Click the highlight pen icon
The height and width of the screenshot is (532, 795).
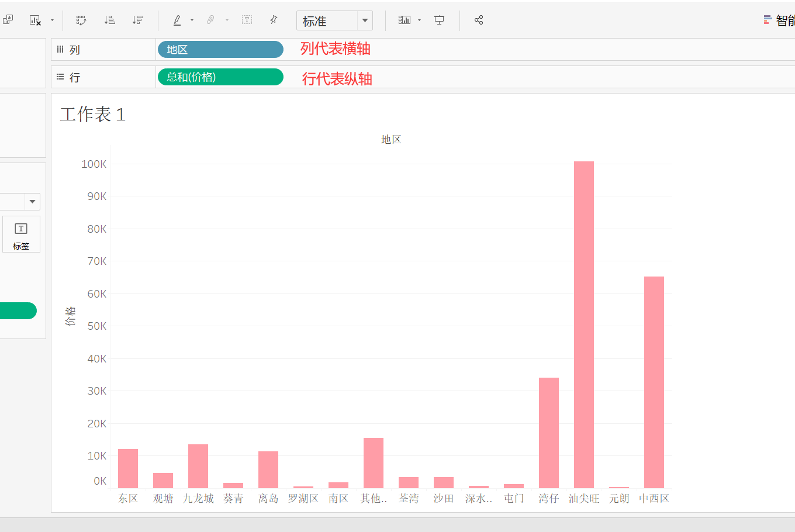pyautogui.click(x=177, y=20)
